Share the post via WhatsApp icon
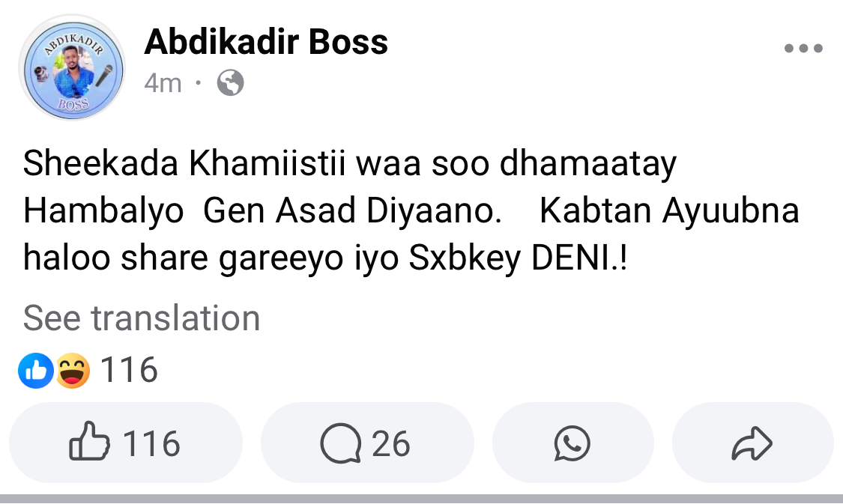 click(572, 443)
